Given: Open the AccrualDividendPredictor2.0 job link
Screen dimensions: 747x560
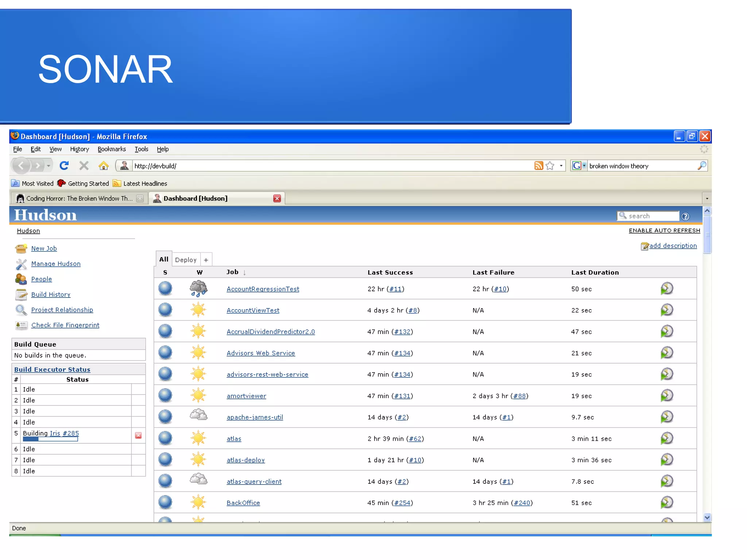Looking at the screenshot, I should coord(270,332).
